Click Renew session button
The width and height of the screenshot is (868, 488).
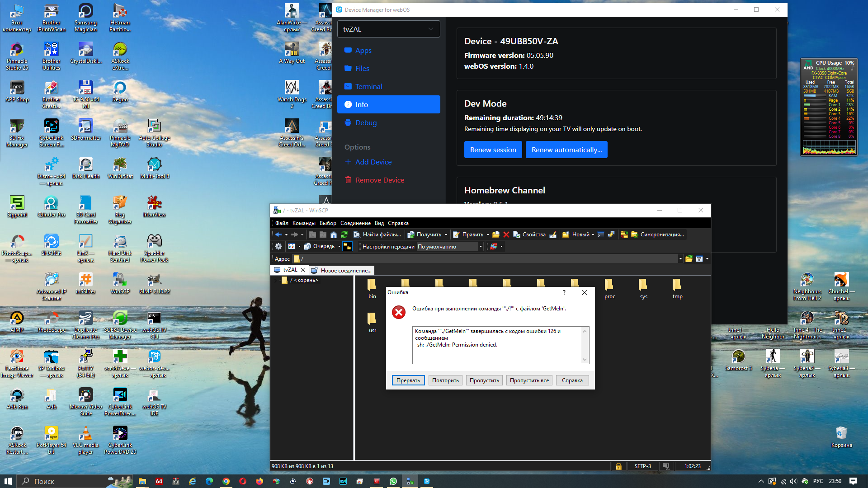(x=493, y=150)
